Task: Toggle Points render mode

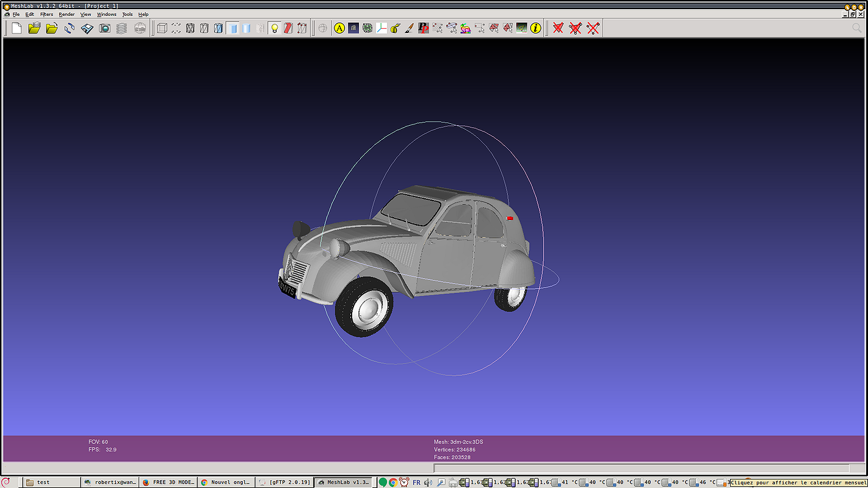Action: point(176,28)
